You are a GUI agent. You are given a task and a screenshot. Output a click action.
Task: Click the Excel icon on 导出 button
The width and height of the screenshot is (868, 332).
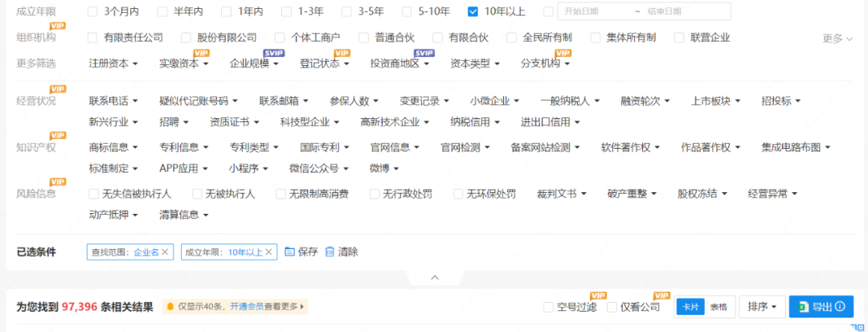803,306
